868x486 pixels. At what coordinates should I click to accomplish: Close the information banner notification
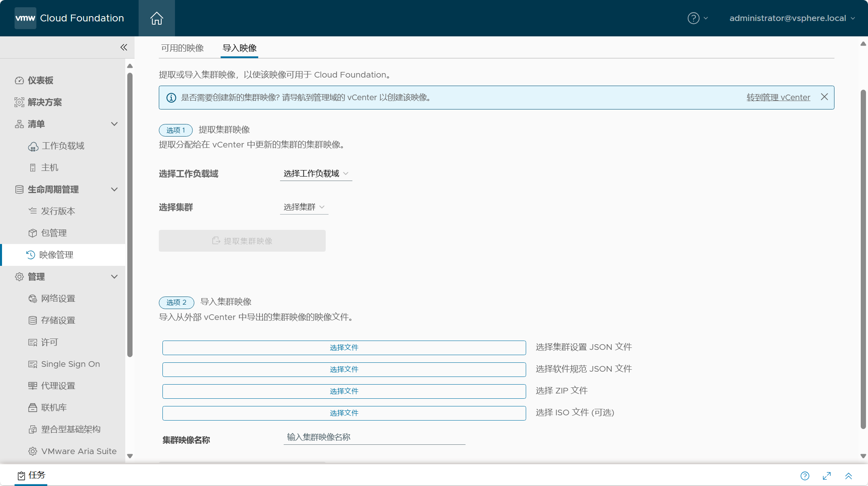coord(824,97)
